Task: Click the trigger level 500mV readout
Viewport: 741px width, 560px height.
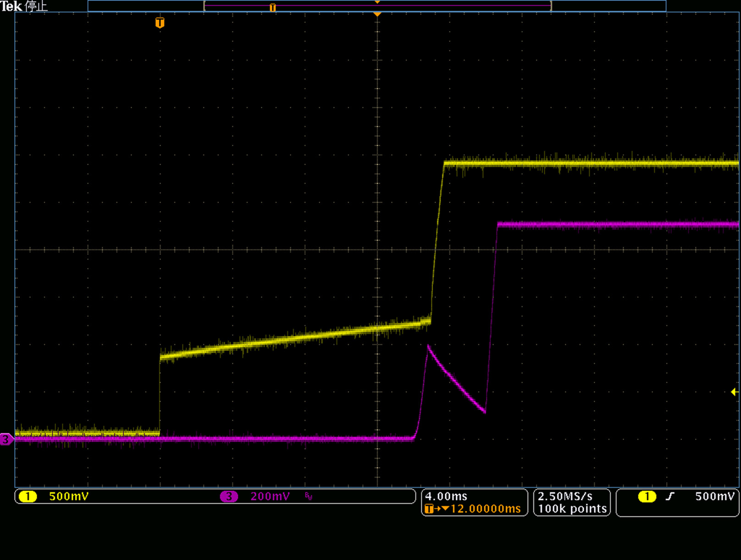Action: coord(714,496)
